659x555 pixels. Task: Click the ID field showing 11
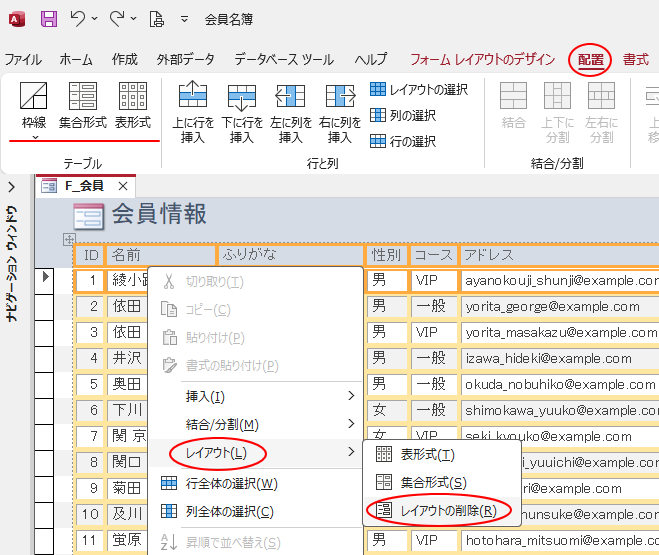tap(89, 540)
